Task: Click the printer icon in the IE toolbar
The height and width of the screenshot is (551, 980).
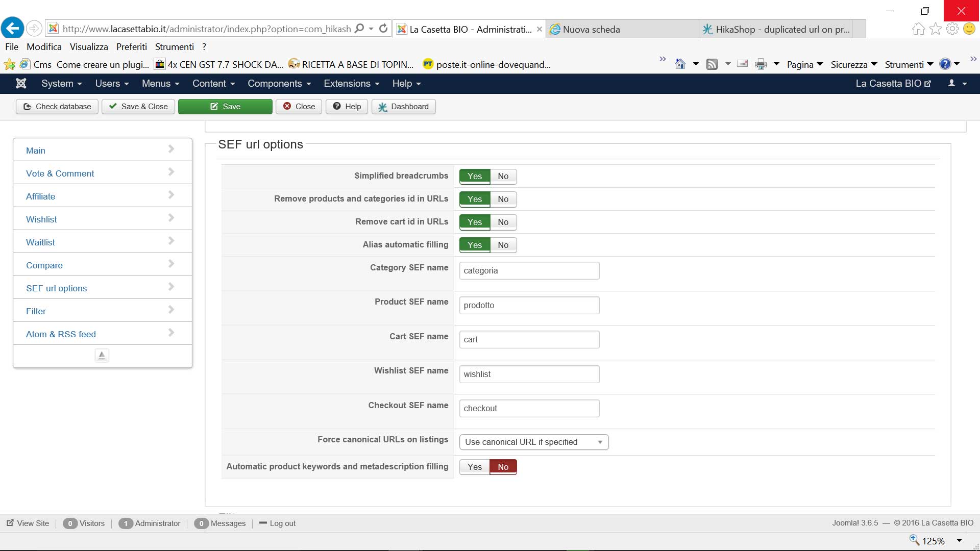Action: tap(761, 64)
